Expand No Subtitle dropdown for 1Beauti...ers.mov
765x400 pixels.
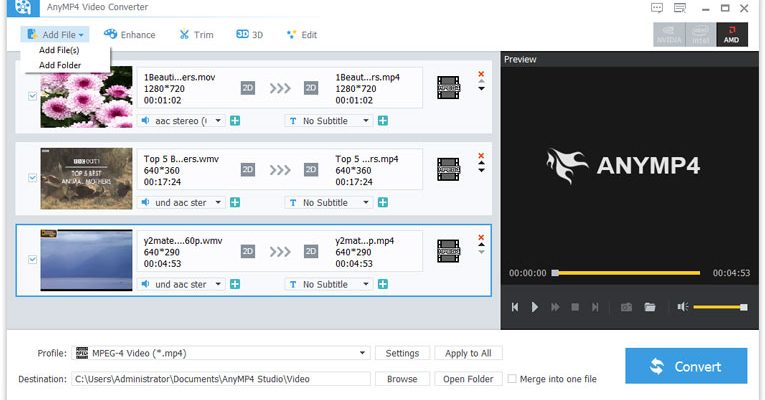click(x=365, y=120)
